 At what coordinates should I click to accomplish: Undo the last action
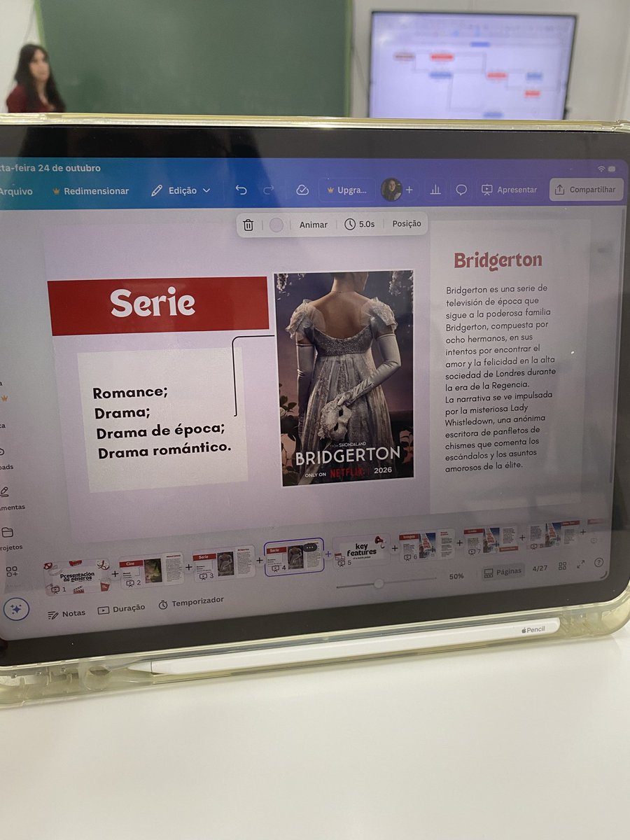coord(241,190)
